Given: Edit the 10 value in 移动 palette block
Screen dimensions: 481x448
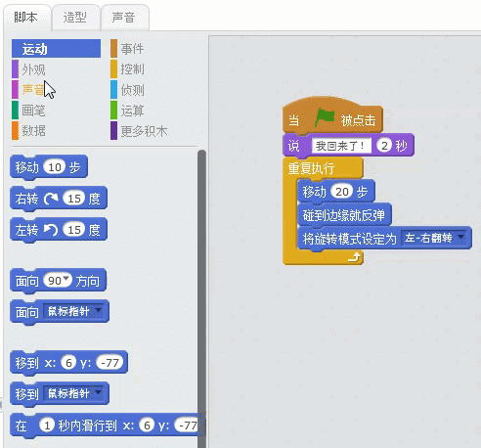Looking at the screenshot, I should tap(55, 167).
